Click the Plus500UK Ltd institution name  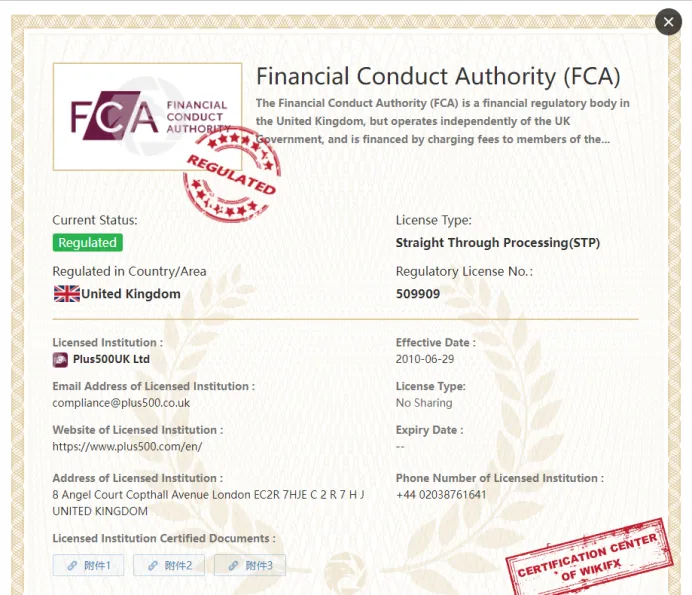point(111,359)
